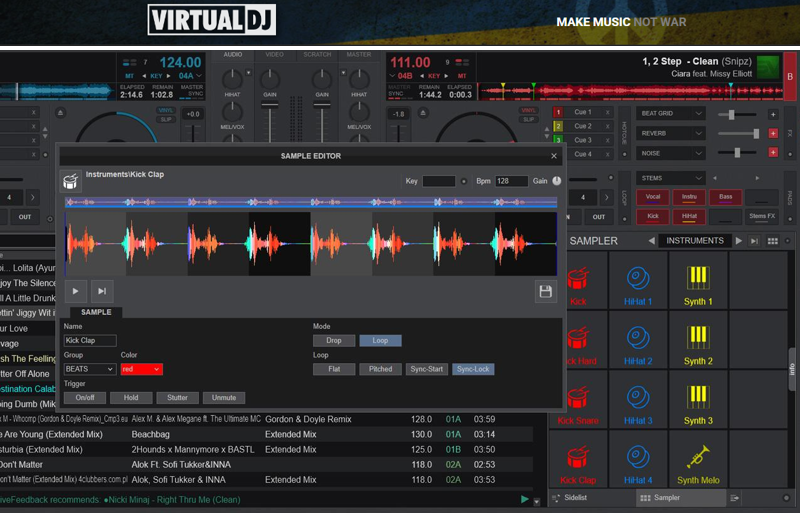Screen dimensions: 800x513
Task: Open the BEAT GRID effect dropdown
Action: tap(670, 113)
